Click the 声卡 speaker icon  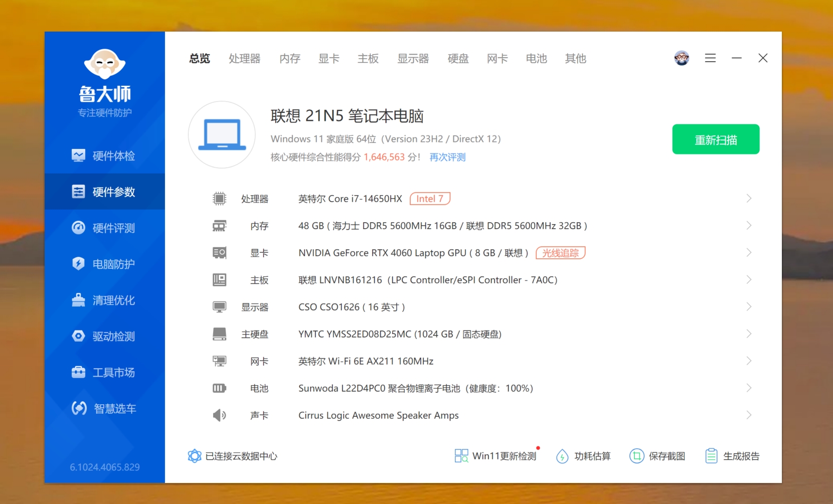pyautogui.click(x=219, y=415)
